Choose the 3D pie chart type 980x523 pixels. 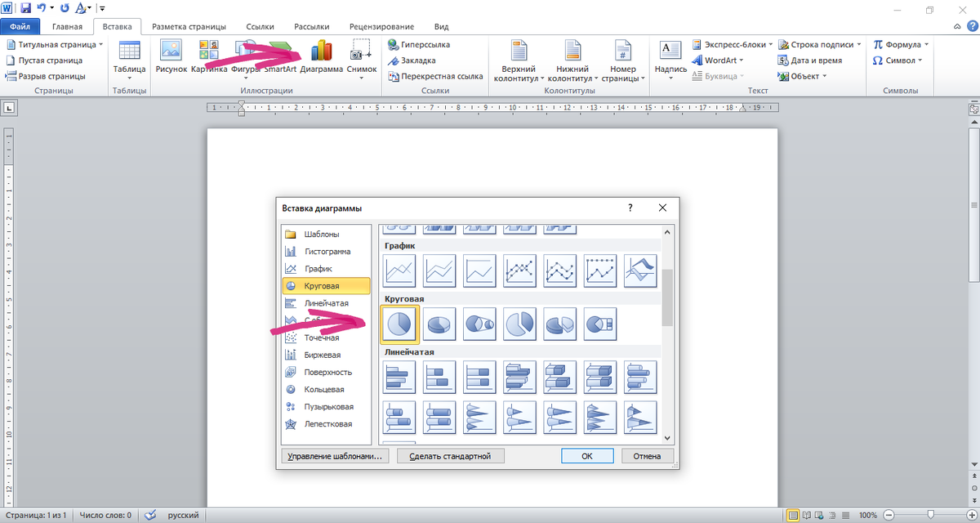pos(439,324)
